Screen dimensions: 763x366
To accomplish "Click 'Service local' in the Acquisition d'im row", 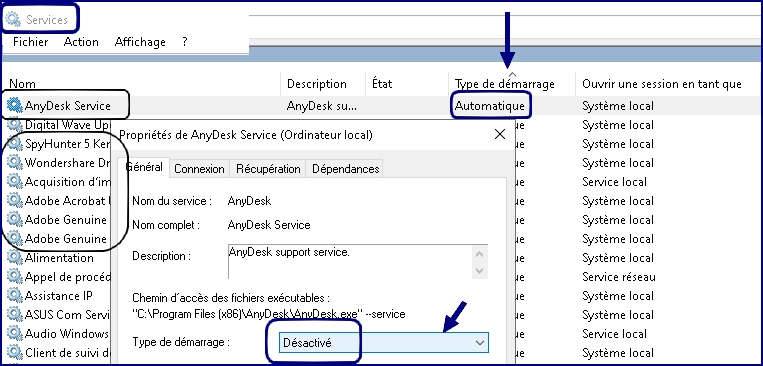I will click(614, 182).
